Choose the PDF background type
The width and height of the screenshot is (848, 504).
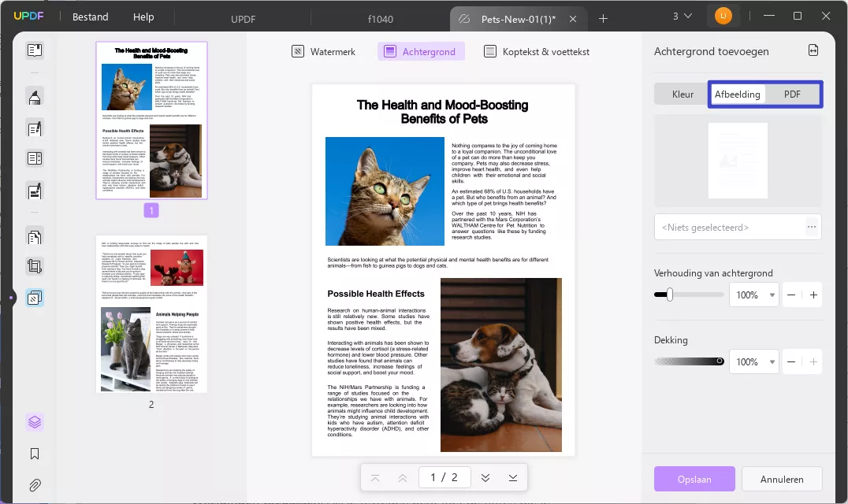click(792, 94)
